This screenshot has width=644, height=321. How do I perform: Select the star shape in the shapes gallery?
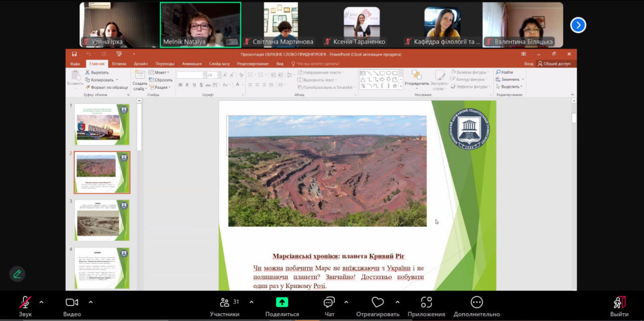click(395, 86)
